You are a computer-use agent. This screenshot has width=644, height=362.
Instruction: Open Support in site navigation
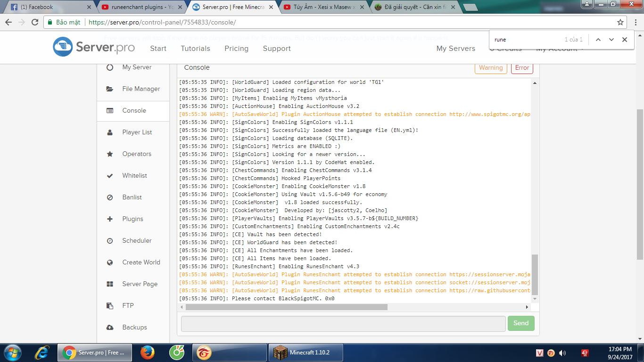pyautogui.click(x=277, y=49)
